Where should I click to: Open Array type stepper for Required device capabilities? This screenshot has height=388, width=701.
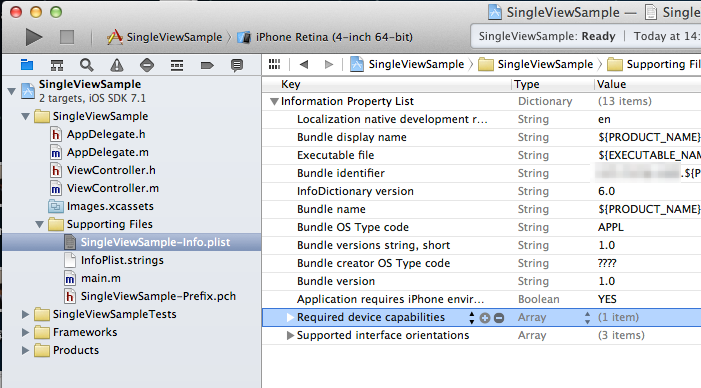(587, 318)
